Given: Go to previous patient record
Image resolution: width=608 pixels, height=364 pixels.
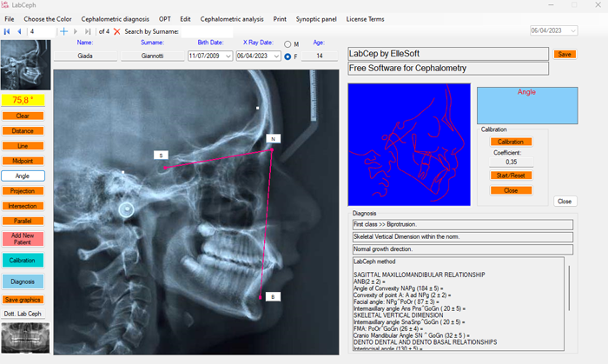Looking at the screenshot, I should point(19,31).
